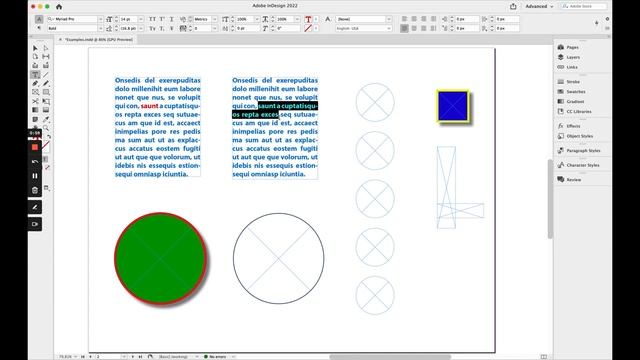Stop the screen recording

tap(35, 147)
